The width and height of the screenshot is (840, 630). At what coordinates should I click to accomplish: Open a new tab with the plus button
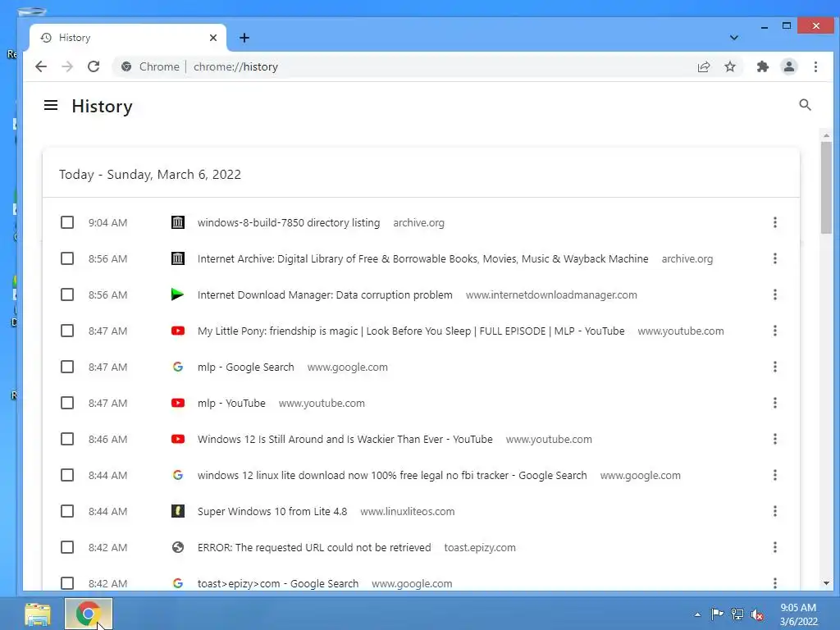coord(244,38)
